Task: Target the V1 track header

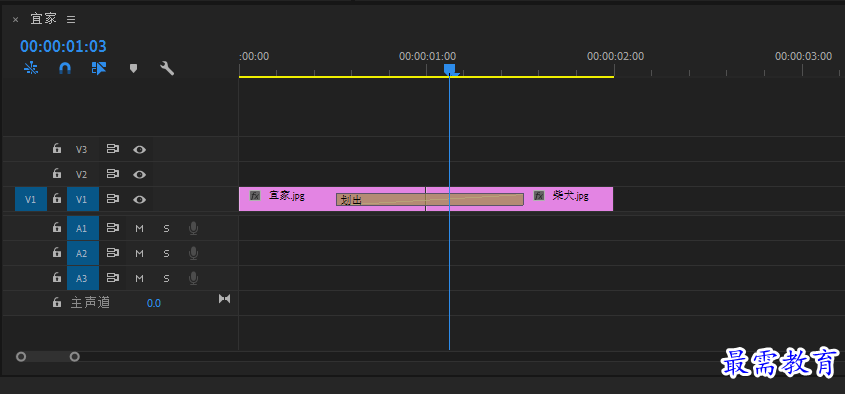Action: coord(83,199)
